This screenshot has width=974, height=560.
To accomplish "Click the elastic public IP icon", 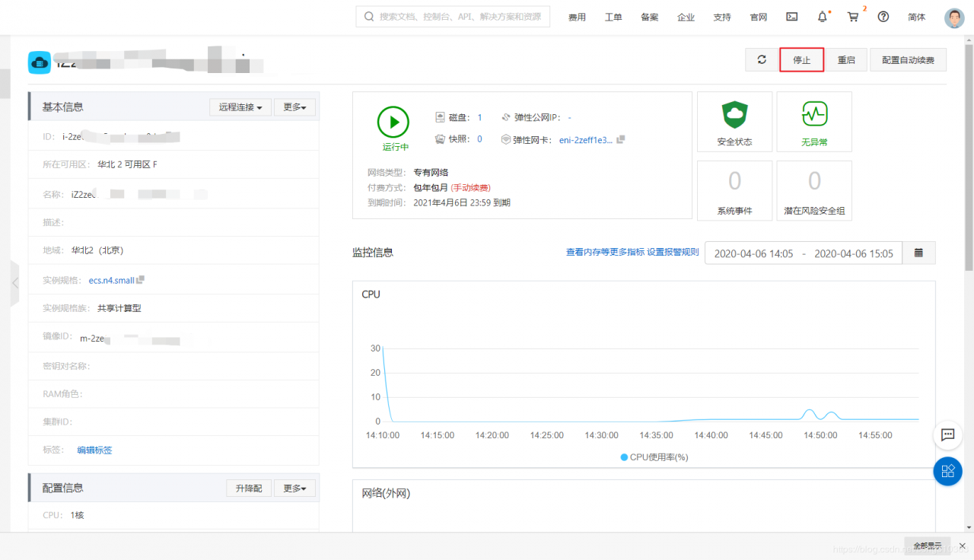I will (x=507, y=117).
